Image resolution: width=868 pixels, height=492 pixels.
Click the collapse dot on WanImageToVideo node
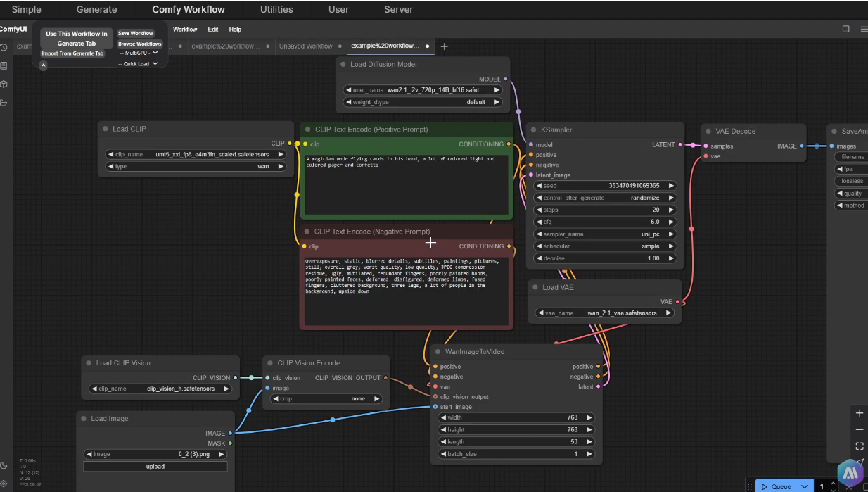438,351
